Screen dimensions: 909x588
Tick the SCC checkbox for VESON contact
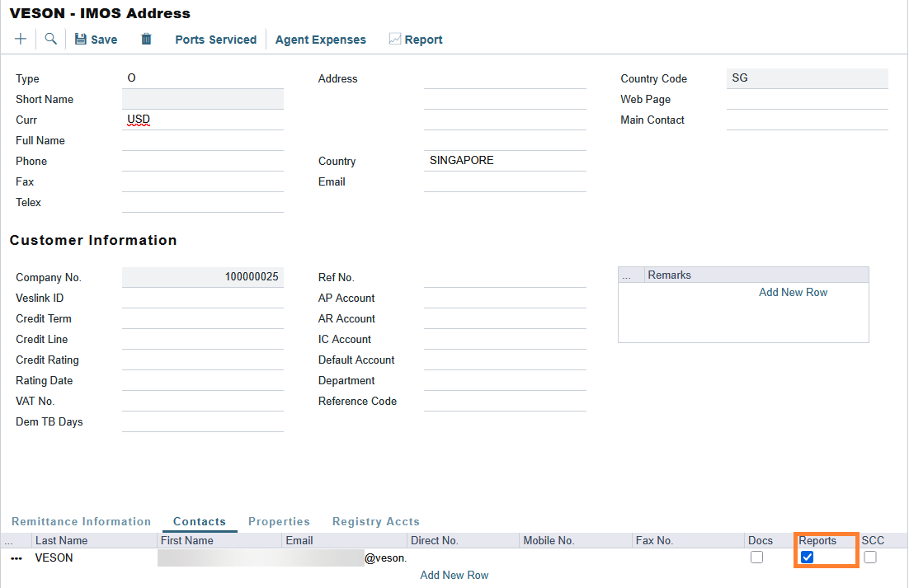(870, 557)
